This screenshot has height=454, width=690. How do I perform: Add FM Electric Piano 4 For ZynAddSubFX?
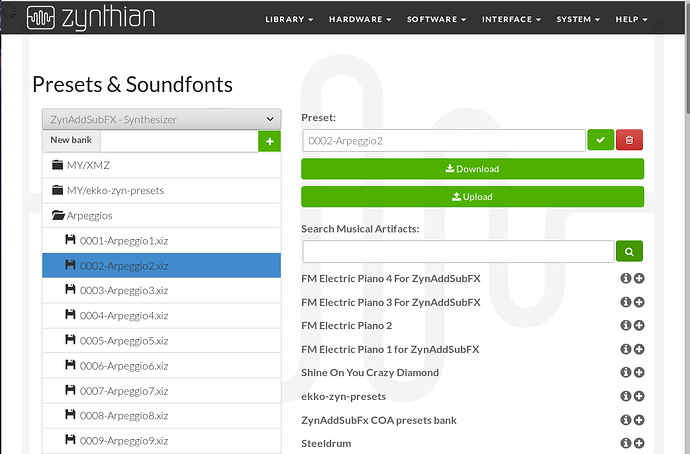click(639, 278)
